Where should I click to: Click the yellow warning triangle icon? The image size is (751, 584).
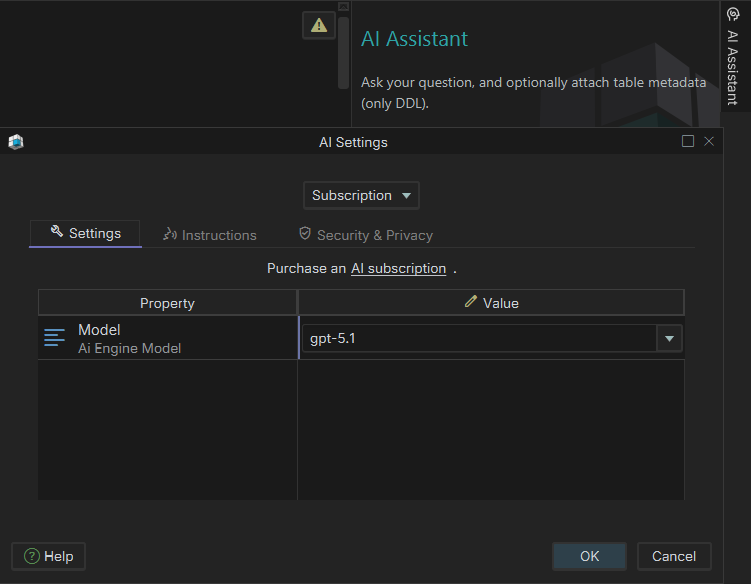click(319, 25)
